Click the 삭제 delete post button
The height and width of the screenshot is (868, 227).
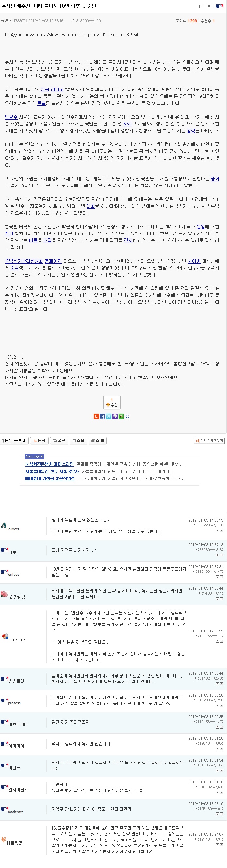pyautogui.click(x=98, y=441)
